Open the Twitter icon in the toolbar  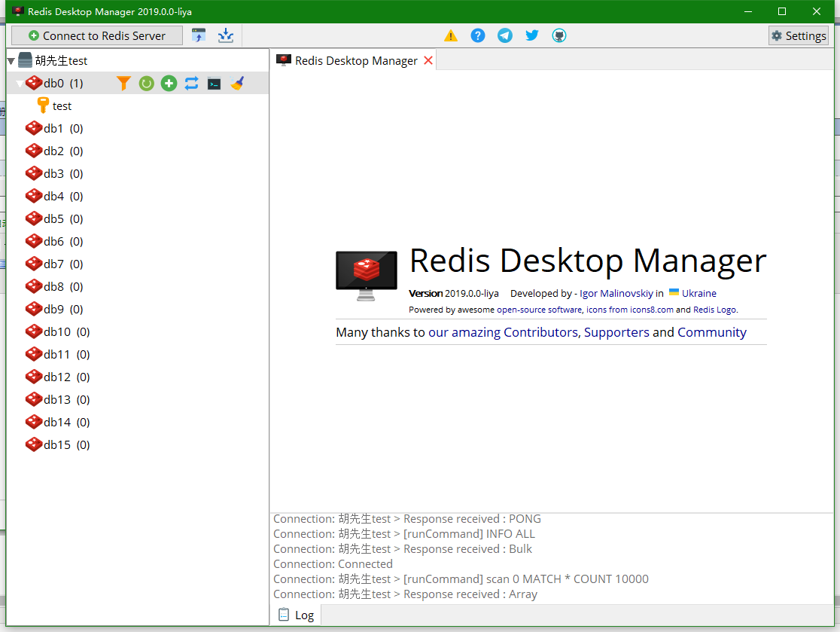click(x=532, y=35)
